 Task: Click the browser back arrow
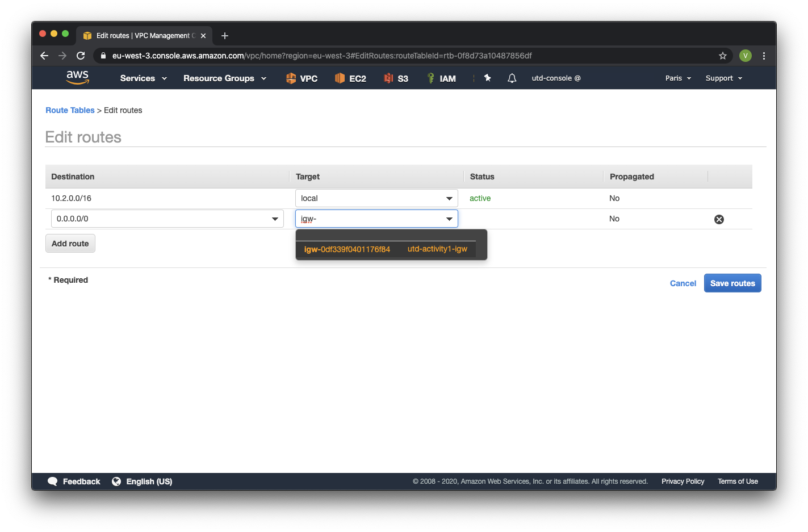click(44, 56)
